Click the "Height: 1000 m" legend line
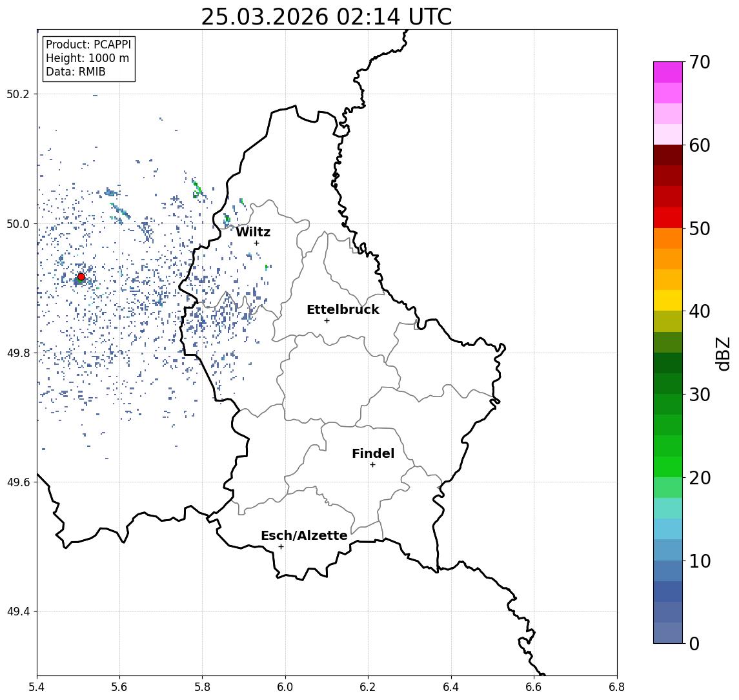 coord(87,58)
